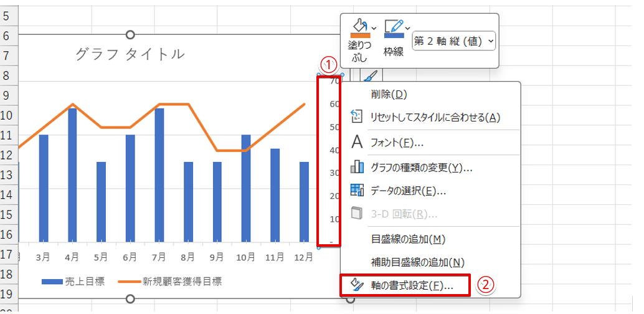Viewport: 644px width, 314px height.
Task: Expand the outline color dropdown arrow
Action: point(407,28)
